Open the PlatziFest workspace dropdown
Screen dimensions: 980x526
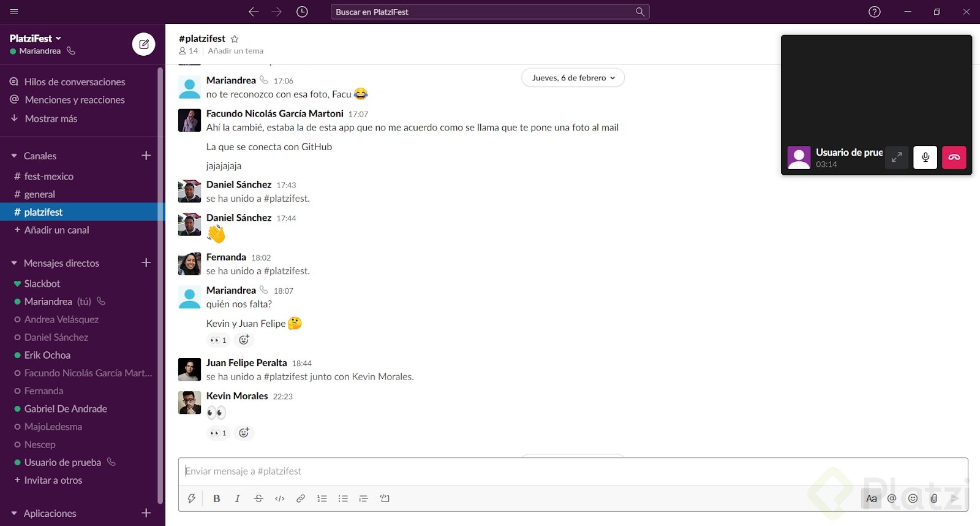36,38
